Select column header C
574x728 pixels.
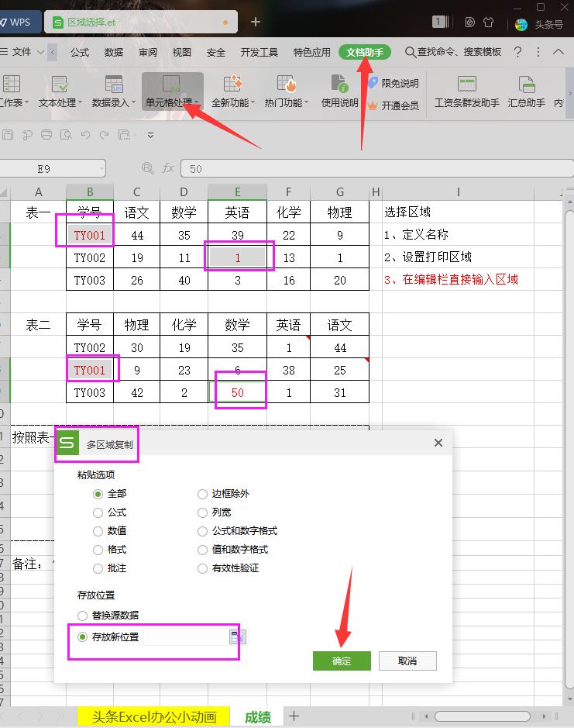(137, 191)
